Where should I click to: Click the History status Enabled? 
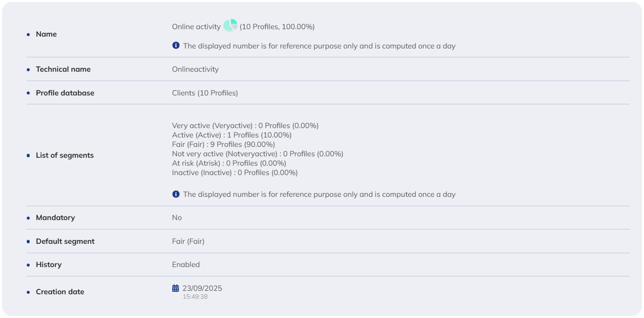point(186,265)
